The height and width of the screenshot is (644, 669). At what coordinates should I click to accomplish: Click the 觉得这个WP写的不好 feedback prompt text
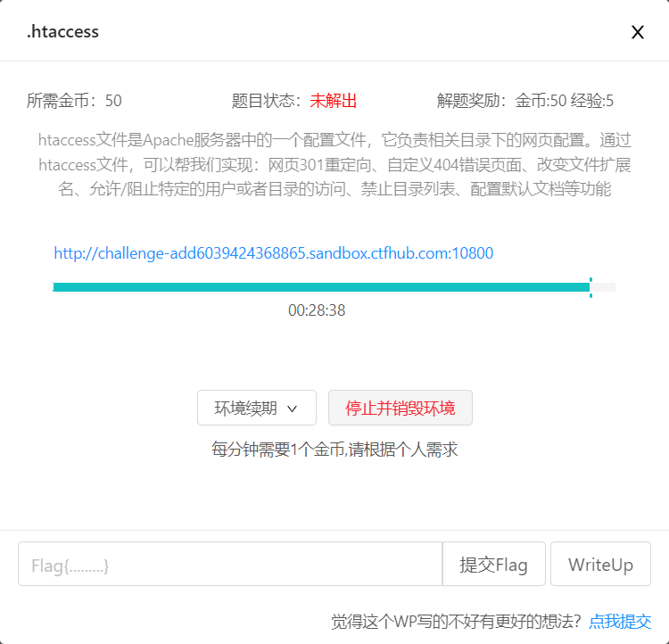(456, 622)
